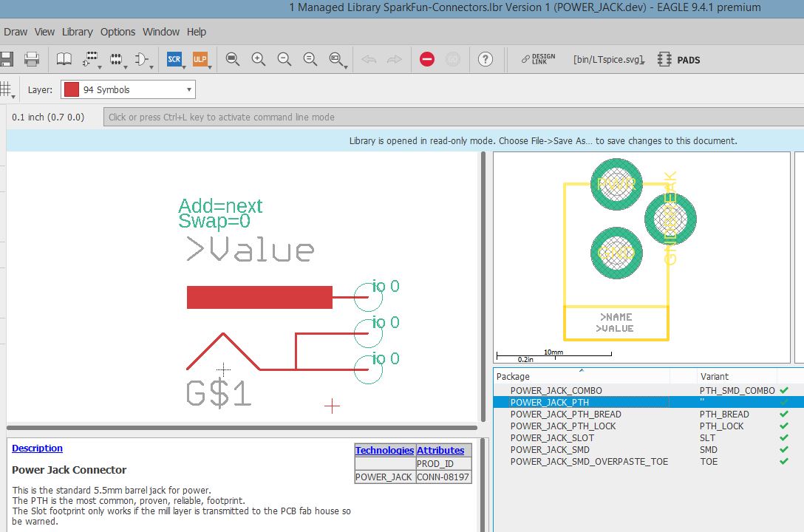
Task: Select the POWER_JACK_COMBO package row
Action: pyautogui.click(x=556, y=390)
